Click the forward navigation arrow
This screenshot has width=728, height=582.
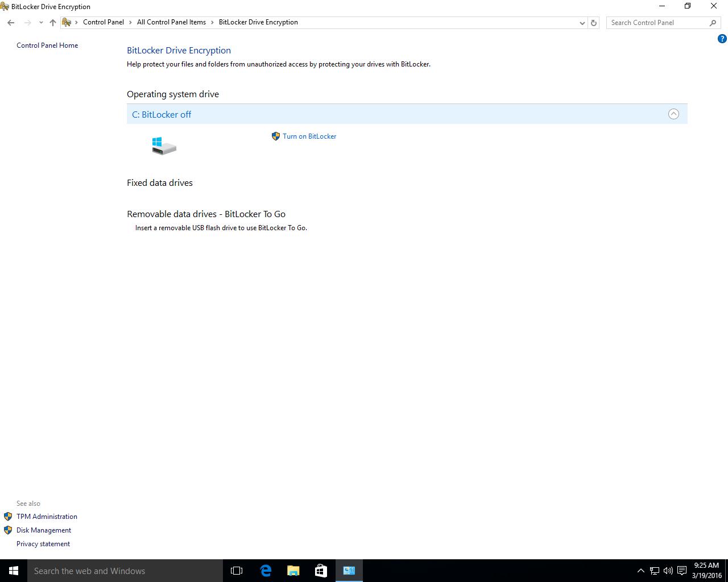pos(27,23)
